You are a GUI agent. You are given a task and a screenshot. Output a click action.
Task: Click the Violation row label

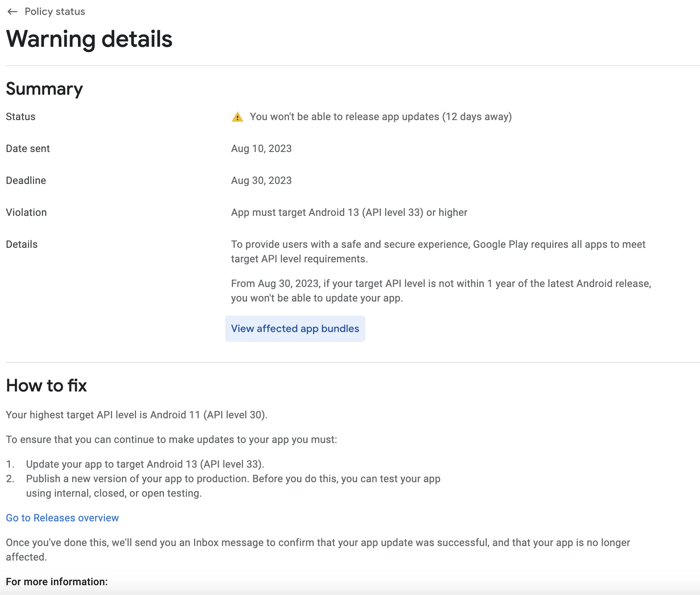click(26, 213)
